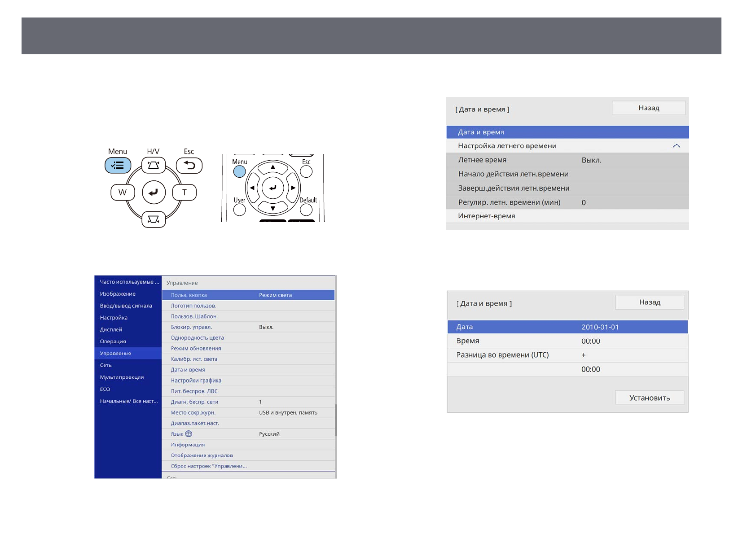Collapse Настройка летнего времени section
Viewport: 756px width, 534px height.
676,146
